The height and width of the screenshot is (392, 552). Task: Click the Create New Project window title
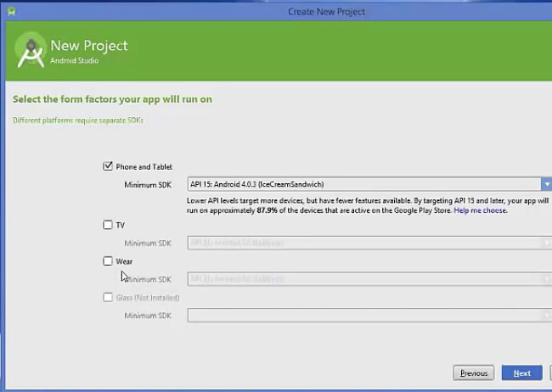tap(326, 12)
